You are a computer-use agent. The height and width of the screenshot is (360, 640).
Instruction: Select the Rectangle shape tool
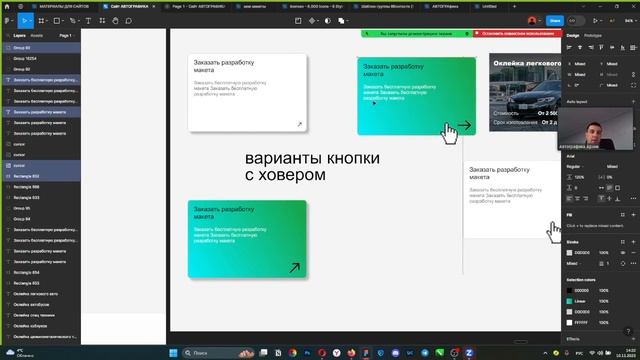point(57,21)
